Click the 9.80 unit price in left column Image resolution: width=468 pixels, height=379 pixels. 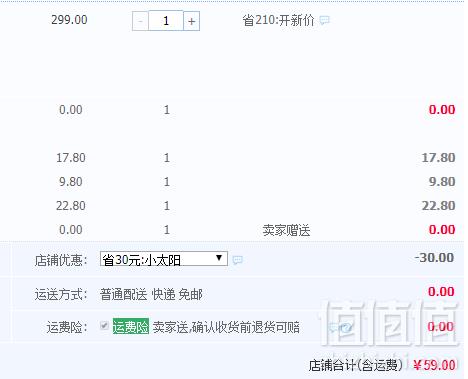coord(71,182)
